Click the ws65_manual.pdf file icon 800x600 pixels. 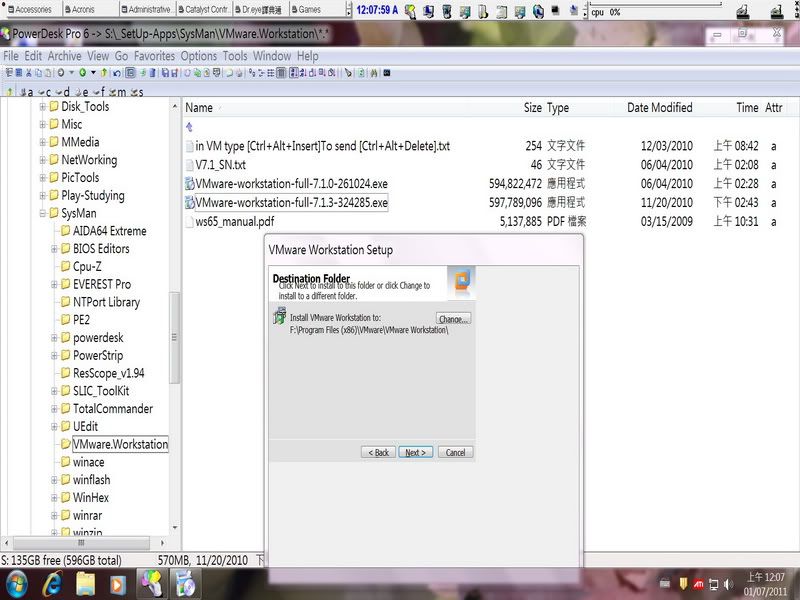pos(189,222)
